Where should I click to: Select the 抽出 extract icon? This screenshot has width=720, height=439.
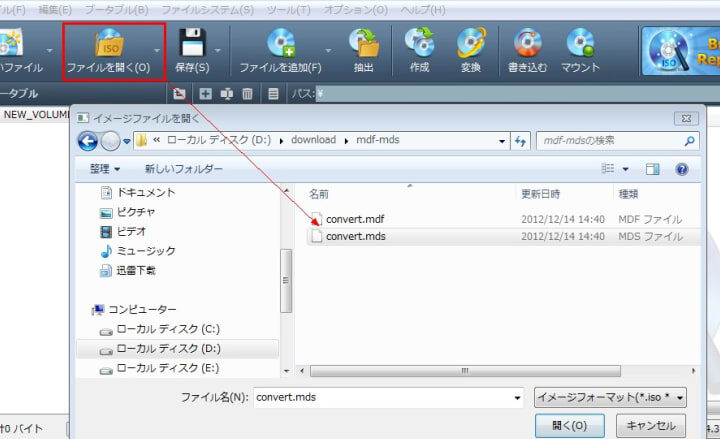(x=364, y=42)
